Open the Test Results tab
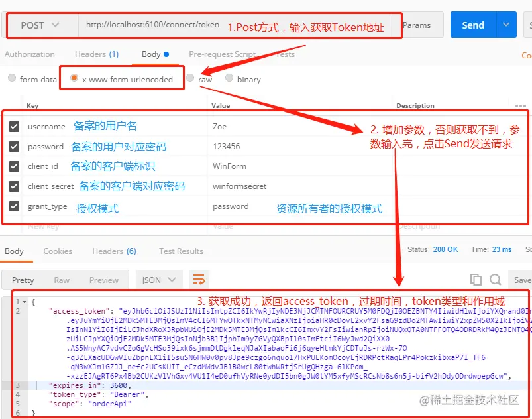This screenshot has width=532, height=419. pos(181,251)
